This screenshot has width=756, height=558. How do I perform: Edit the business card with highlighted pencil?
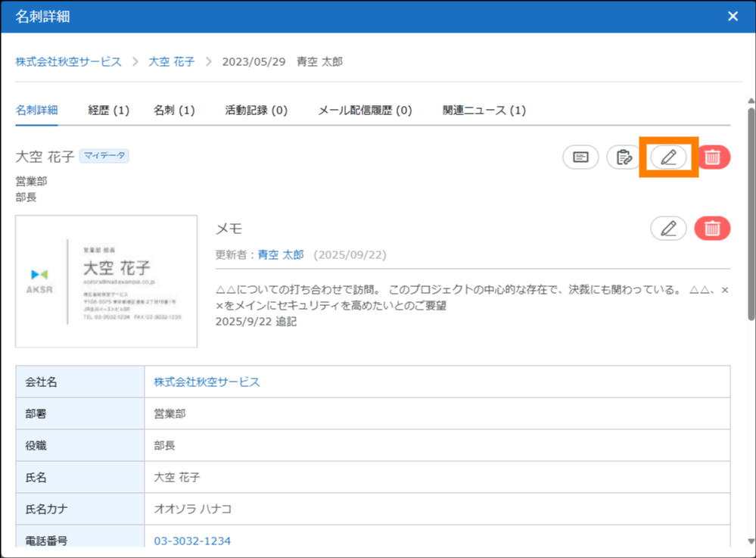point(668,157)
